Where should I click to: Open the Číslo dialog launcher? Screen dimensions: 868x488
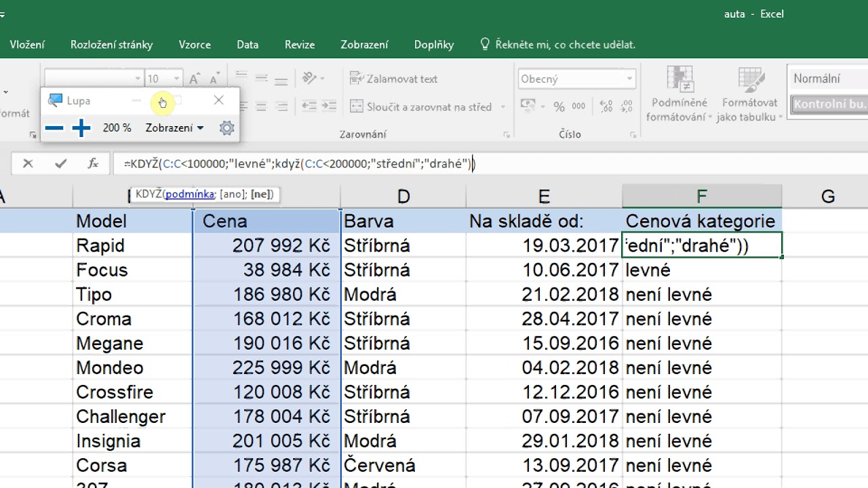(632, 135)
